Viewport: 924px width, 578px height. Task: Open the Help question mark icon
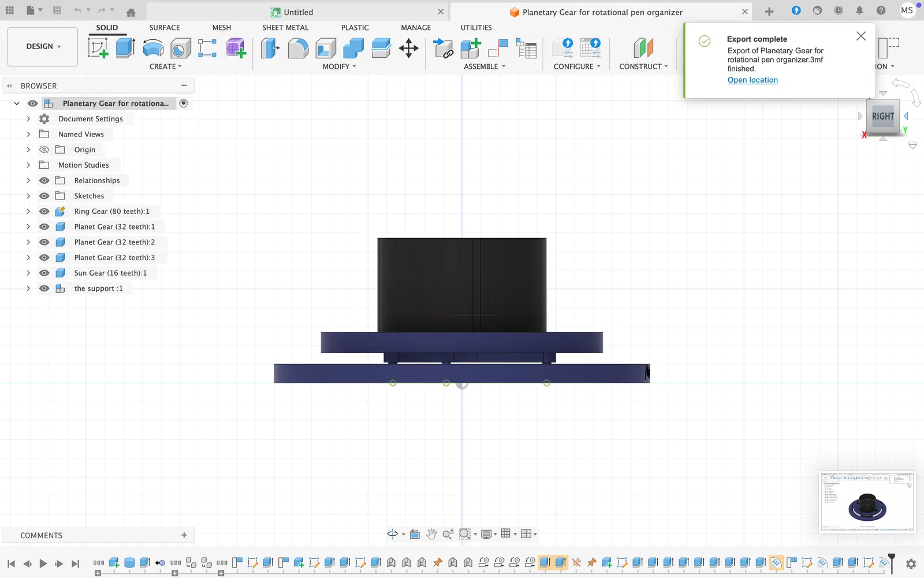(x=881, y=10)
